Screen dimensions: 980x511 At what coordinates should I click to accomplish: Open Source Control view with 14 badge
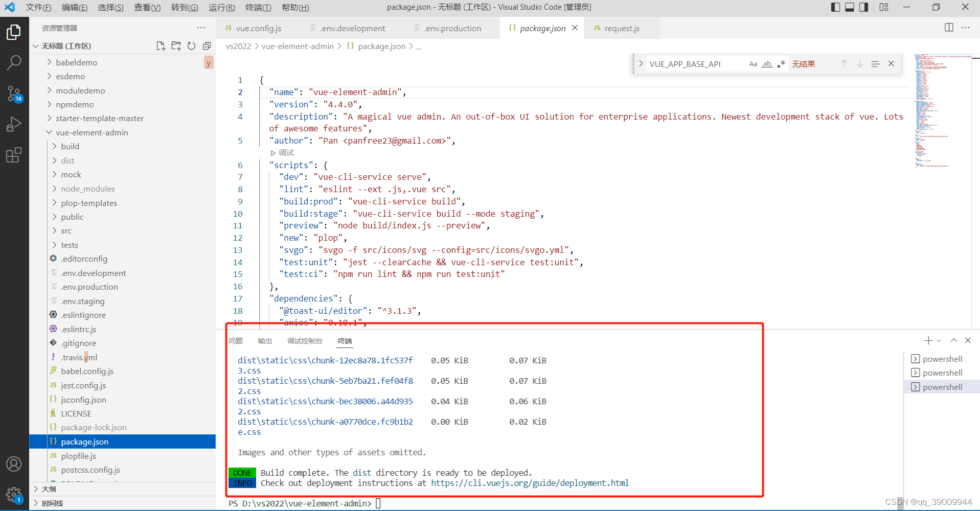tap(14, 94)
